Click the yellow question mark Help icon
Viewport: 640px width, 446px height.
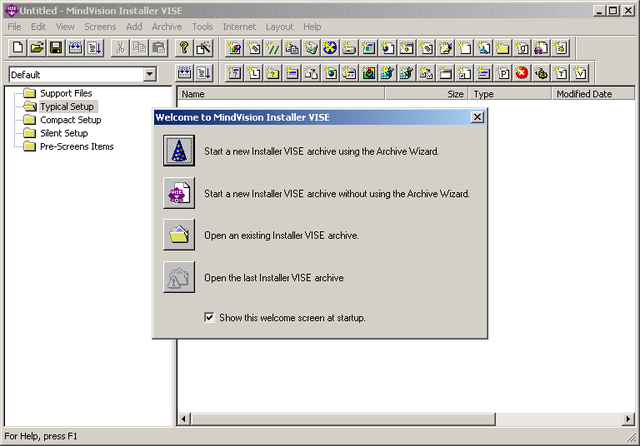[x=184, y=48]
